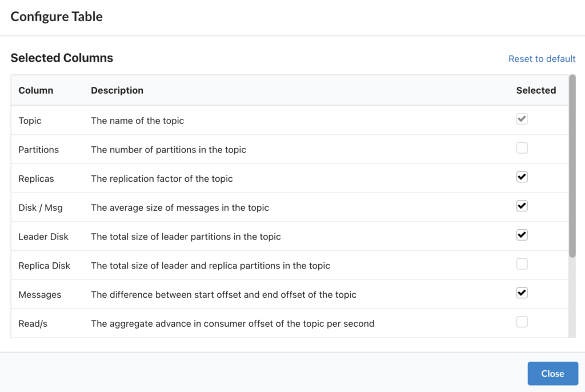Screen dimensions: 585x392
Task: Click the Read/s row description text
Action: tap(233, 323)
